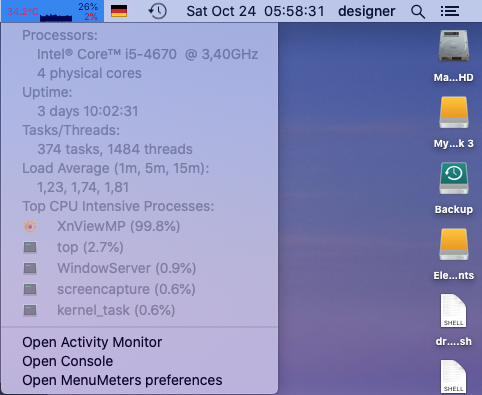
Task: Select the Ma...HD hard drive icon
Action: 454,46
